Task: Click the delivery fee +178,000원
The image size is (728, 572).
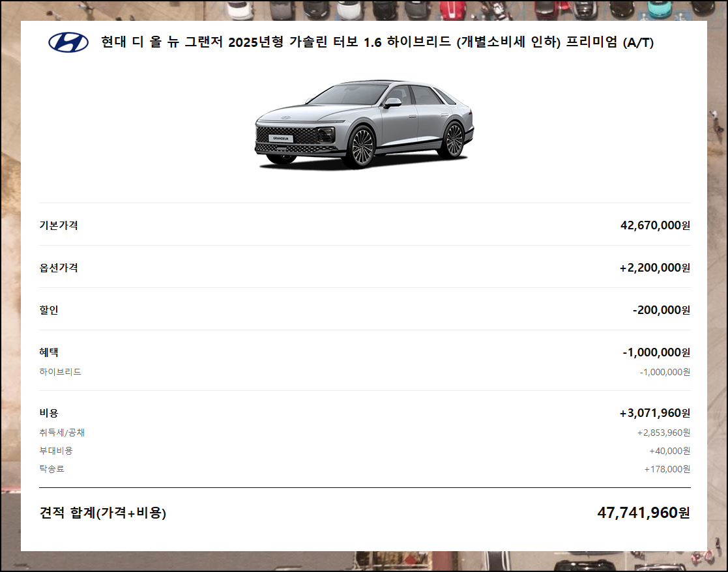Action: coord(667,469)
